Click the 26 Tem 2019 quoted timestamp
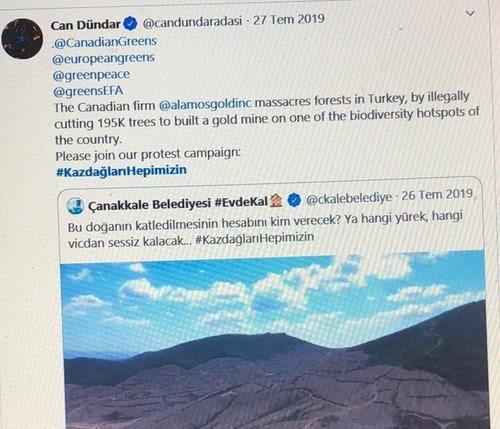 coord(437,195)
